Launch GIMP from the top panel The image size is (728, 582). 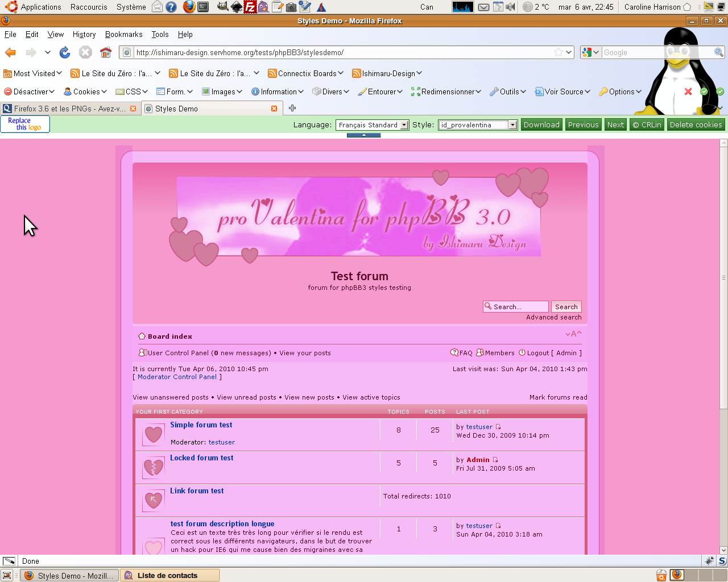click(x=222, y=7)
